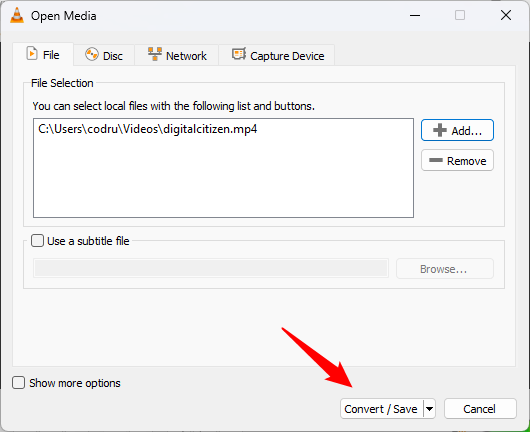Image resolution: width=530 pixels, height=432 pixels.
Task: Click the Convert / Save button
Action: pyautogui.click(x=381, y=409)
